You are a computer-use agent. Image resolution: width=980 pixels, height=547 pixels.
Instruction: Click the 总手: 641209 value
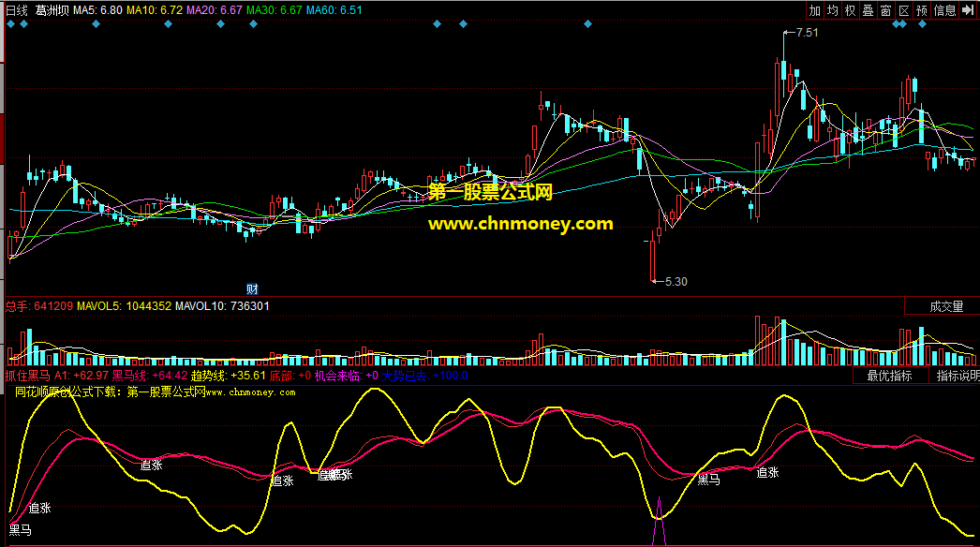[x=39, y=306]
